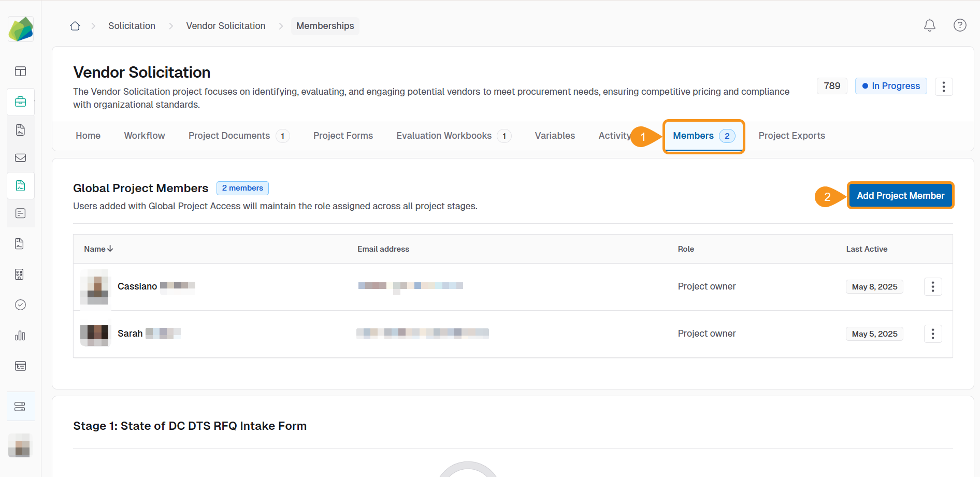Click the user avatar in sidebar bottom
The image size is (980, 477).
click(20, 445)
